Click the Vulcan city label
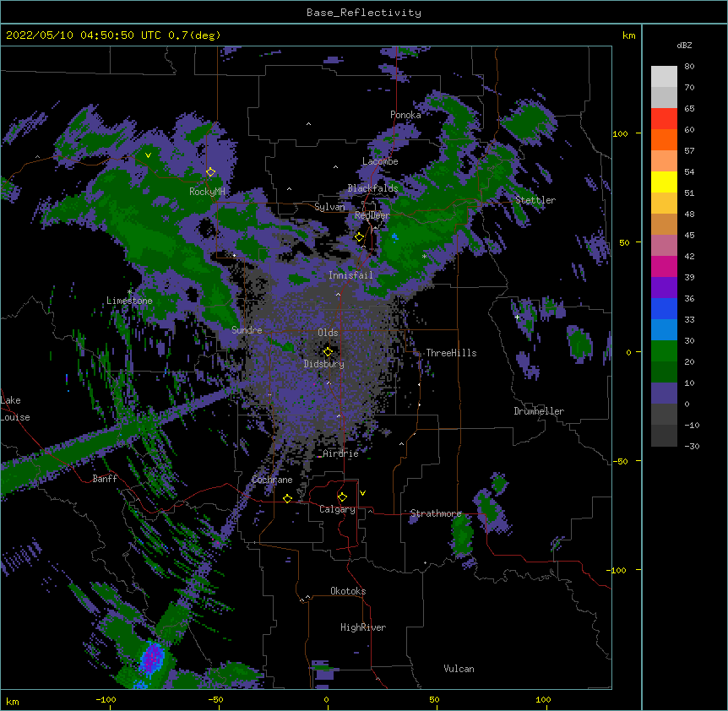 459,669
